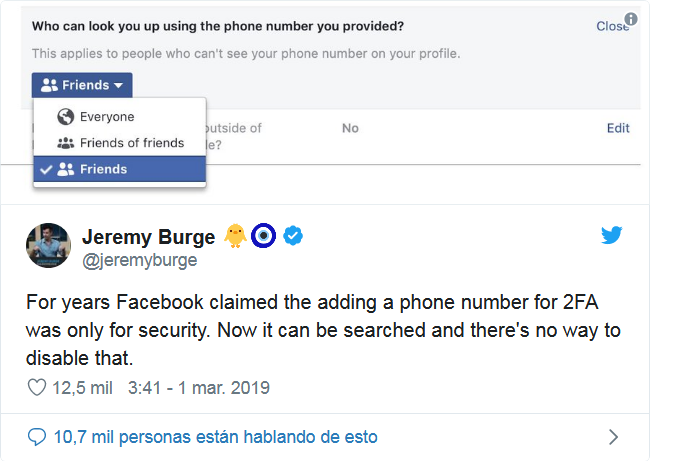Click the Close link
The height and width of the screenshot is (461, 687).
610,26
